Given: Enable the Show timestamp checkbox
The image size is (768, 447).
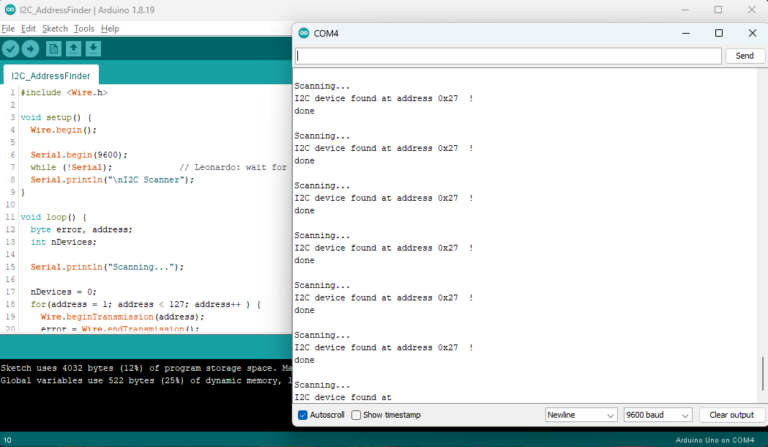Looking at the screenshot, I should (x=356, y=415).
